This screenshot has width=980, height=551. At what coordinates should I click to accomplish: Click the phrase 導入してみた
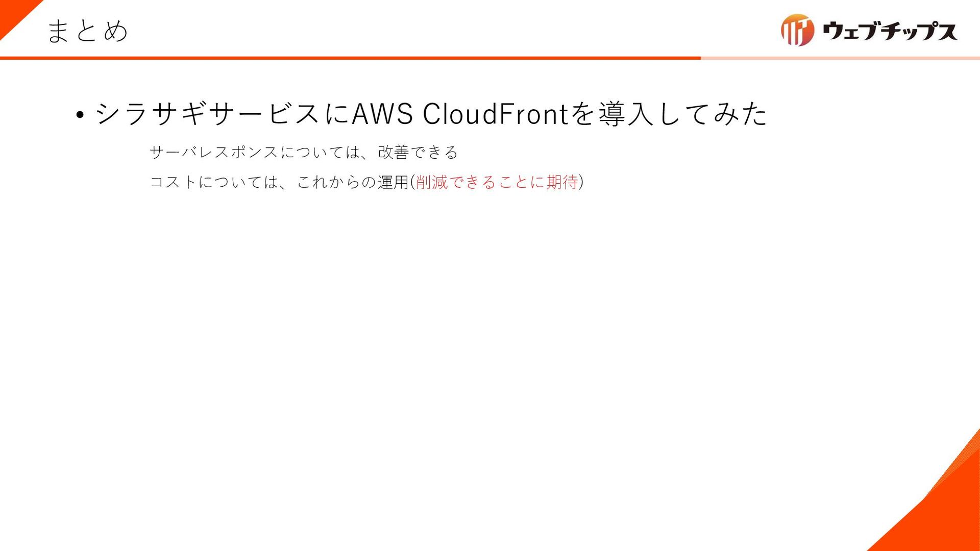point(683,113)
